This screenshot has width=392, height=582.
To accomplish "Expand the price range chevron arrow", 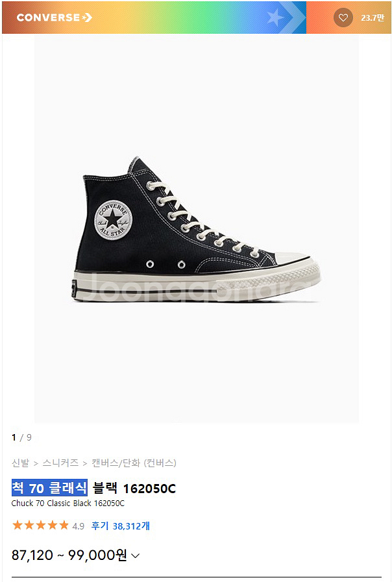I will (x=136, y=555).
